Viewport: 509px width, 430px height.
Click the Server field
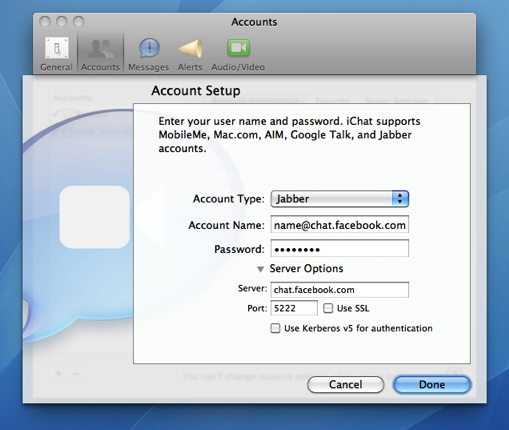coord(340,290)
